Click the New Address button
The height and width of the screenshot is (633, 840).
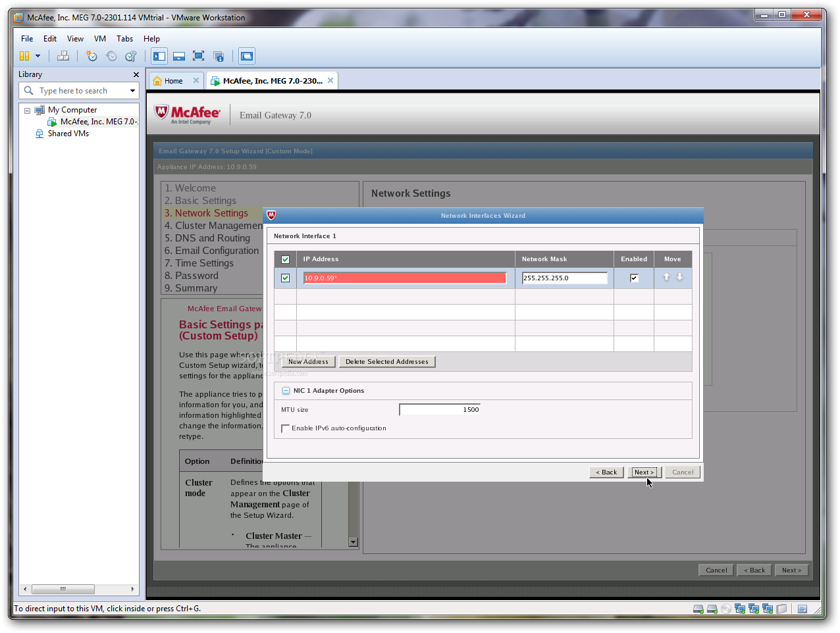tap(308, 362)
